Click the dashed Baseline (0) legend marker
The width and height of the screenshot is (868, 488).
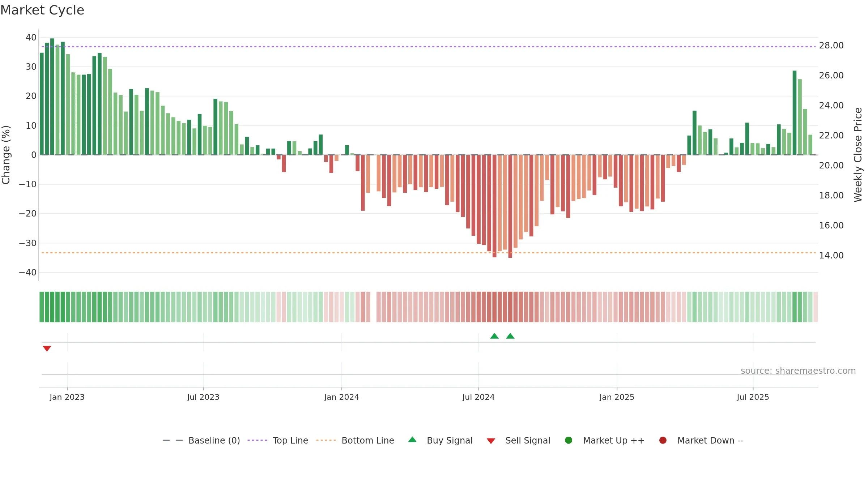click(x=173, y=440)
